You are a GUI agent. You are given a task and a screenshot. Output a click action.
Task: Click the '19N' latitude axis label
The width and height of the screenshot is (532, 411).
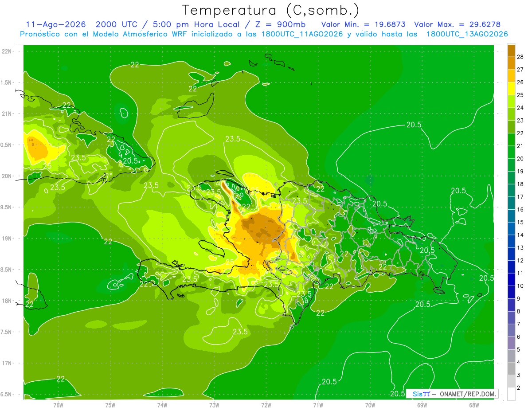click(x=7, y=239)
